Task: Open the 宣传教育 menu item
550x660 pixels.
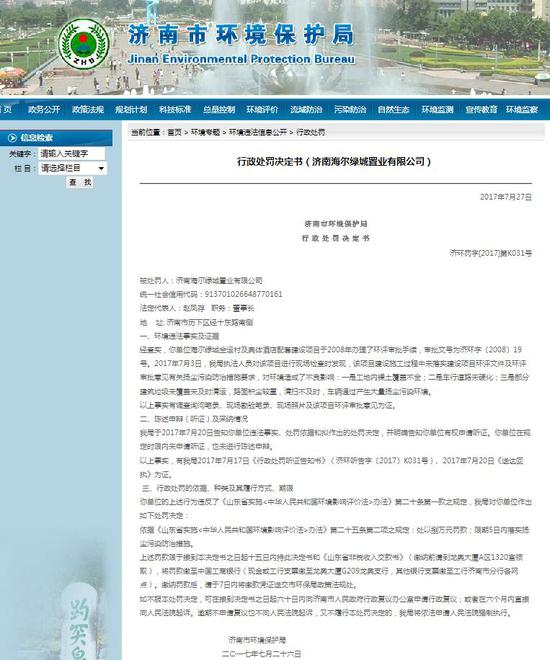Action: coord(481,109)
